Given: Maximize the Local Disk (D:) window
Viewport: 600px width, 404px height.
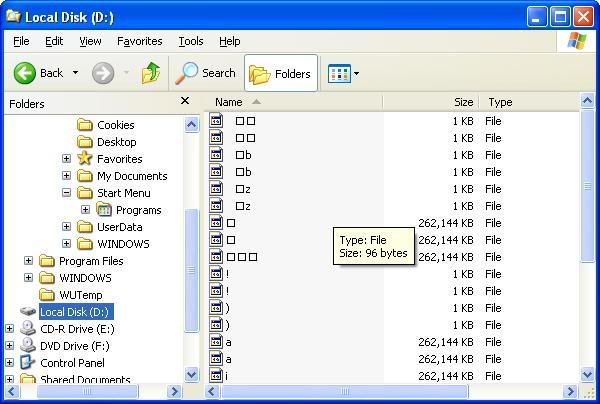Looking at the screenshot, I should [560, 17].
